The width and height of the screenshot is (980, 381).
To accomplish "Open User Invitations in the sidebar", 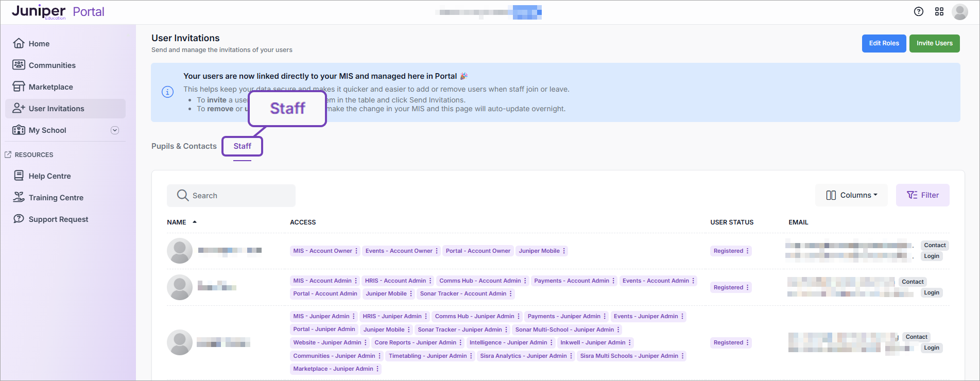I will pos(65,109).
